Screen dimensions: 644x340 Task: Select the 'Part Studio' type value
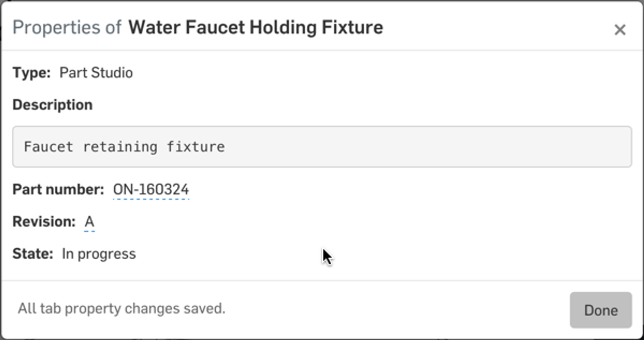tap(96, 73)
